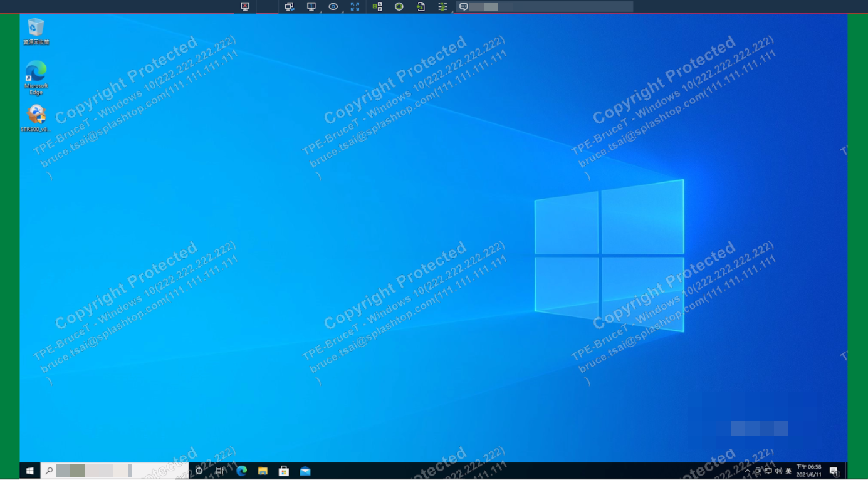Launch Edge from the taskbar

click(241, 471)
